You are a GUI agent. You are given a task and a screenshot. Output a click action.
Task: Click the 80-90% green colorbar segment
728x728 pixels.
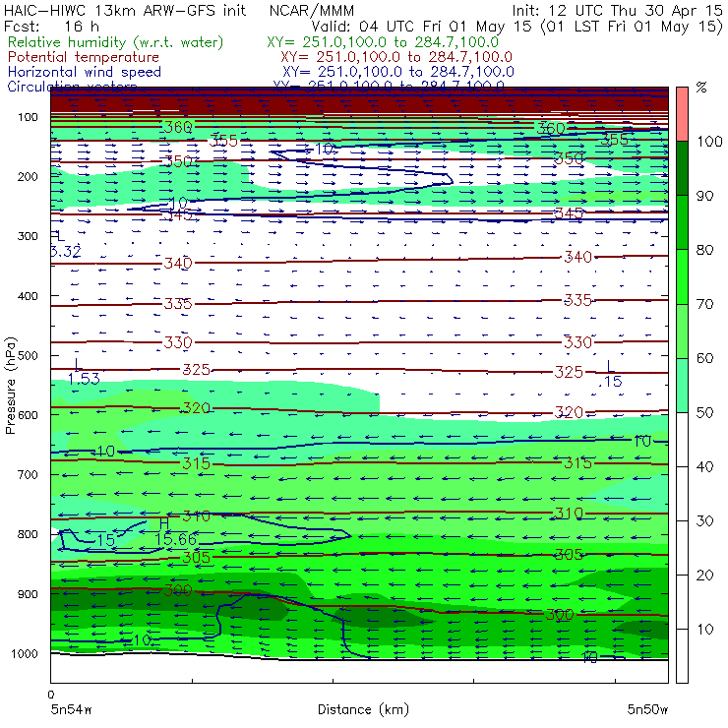coord(682,222)
